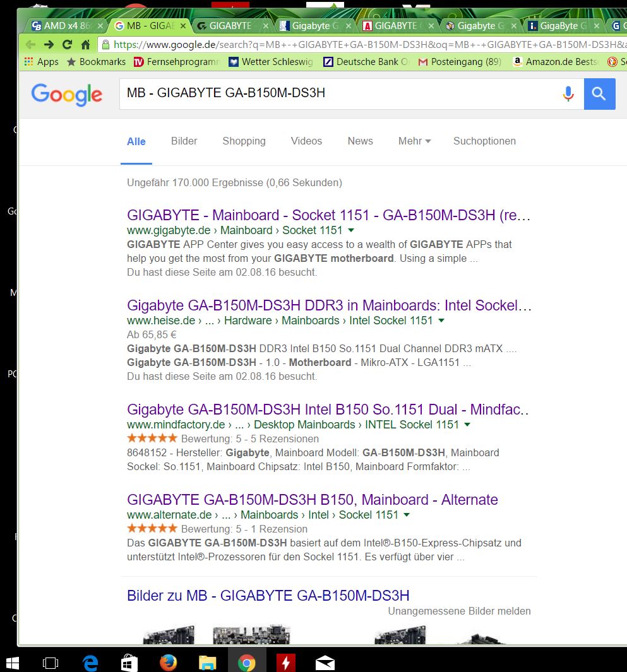Close the AMD x4 tab
This screenshot has height=672, width=627.
(100, 26)
